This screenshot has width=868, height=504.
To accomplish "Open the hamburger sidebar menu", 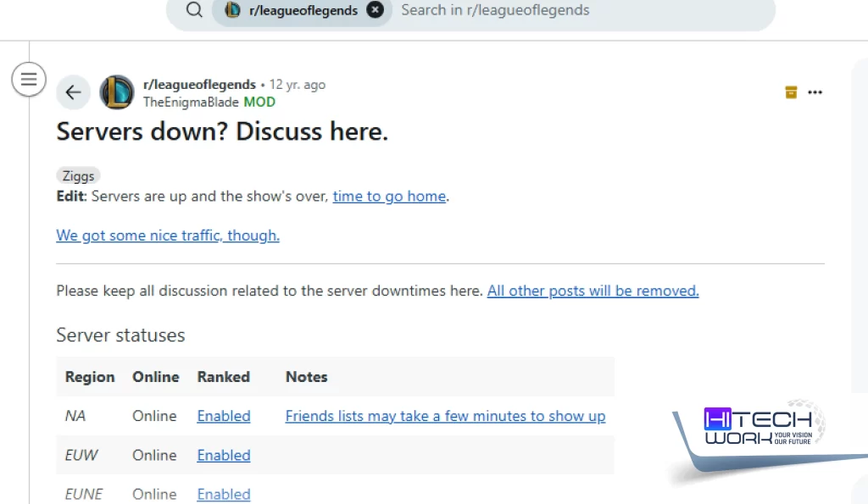I will 29,80.
